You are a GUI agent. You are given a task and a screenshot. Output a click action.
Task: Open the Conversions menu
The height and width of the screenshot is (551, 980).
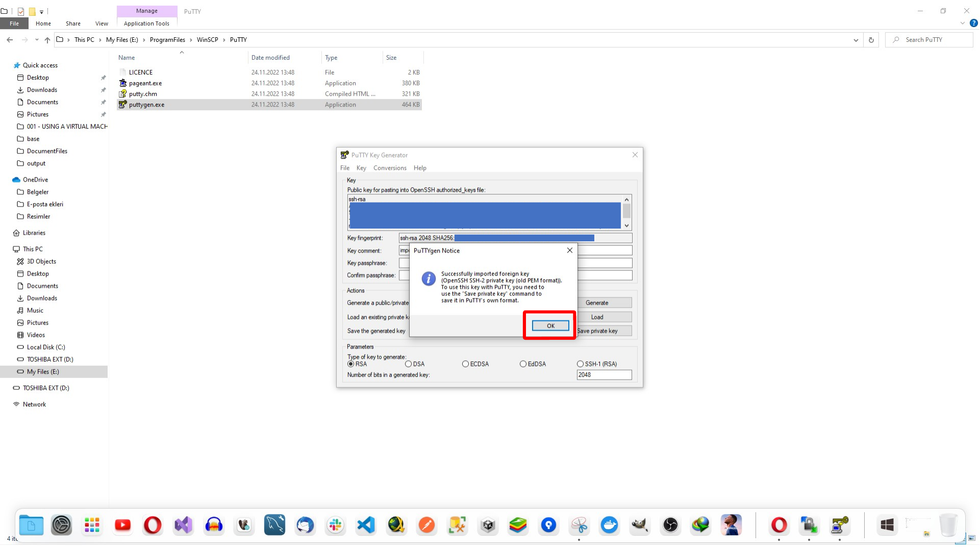390,168
